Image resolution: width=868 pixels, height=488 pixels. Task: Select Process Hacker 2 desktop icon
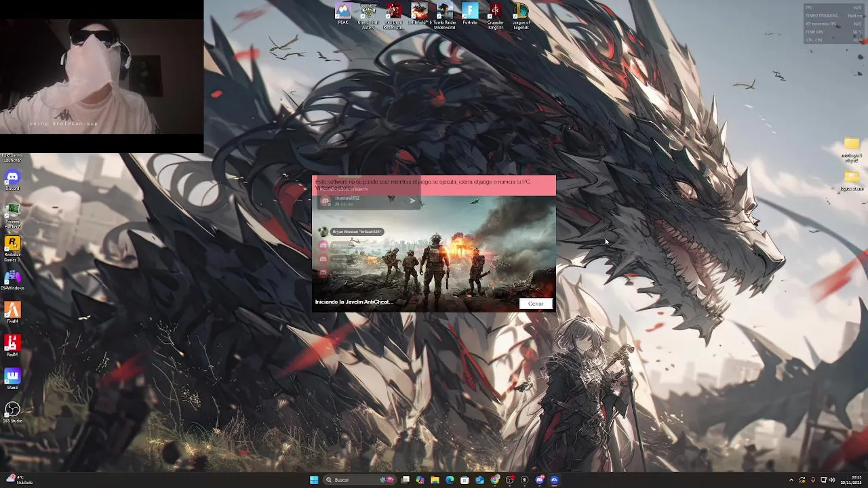point(12,216)
